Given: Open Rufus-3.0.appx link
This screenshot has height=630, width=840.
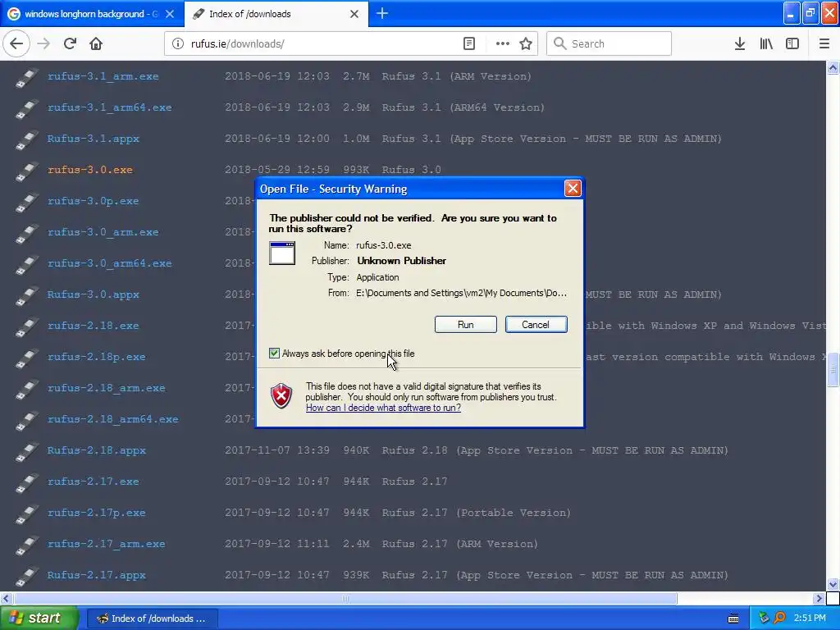Looking at the screenshot, I should pyautogui.click(x=94, y=294).
